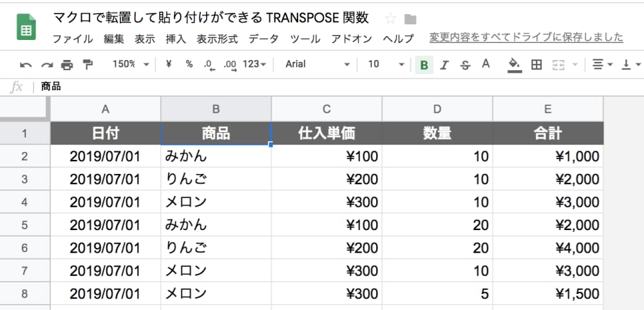Open the 123 number format dropdown
The width and height of the screenshot is (644, 310).
[x=254, y=64]
